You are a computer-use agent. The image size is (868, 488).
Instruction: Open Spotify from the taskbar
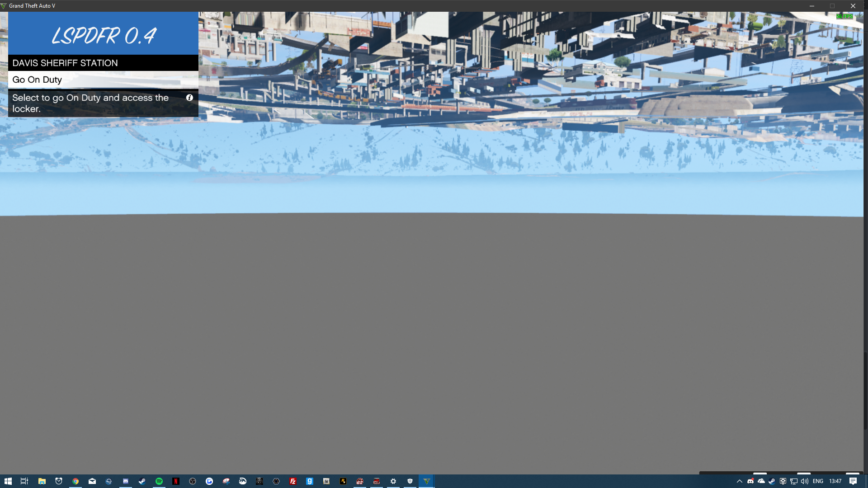pyautogui.click(x=159, y=481)
